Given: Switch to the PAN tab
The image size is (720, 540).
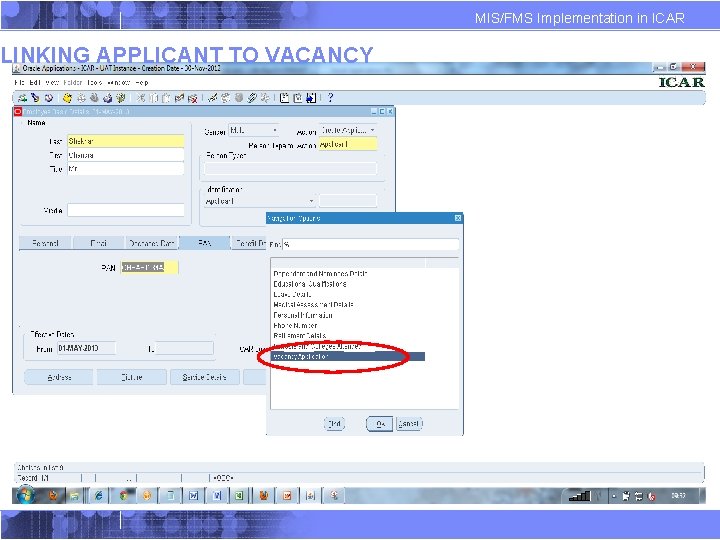Looking at the screenshot, I should 204,243.
